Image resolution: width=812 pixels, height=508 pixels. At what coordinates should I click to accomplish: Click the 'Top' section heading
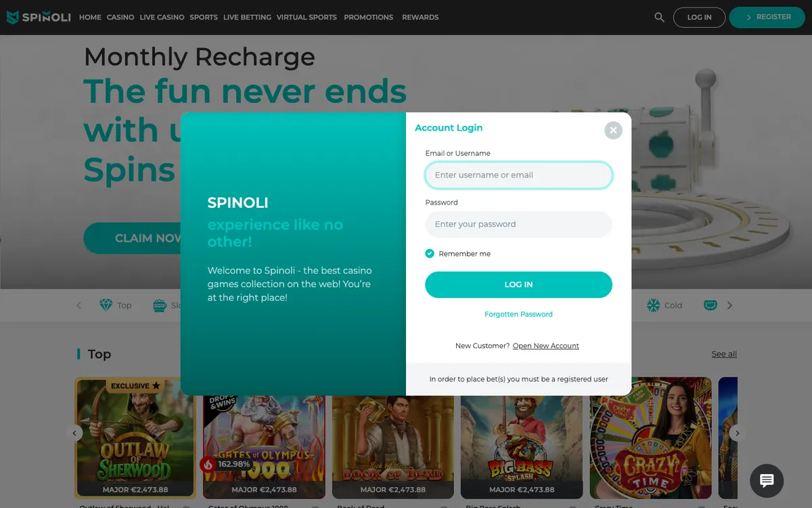click(x=99, y=354)
